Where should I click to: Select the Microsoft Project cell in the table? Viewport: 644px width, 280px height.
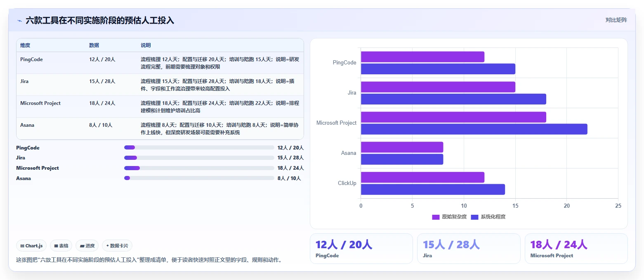coord(40,103)
